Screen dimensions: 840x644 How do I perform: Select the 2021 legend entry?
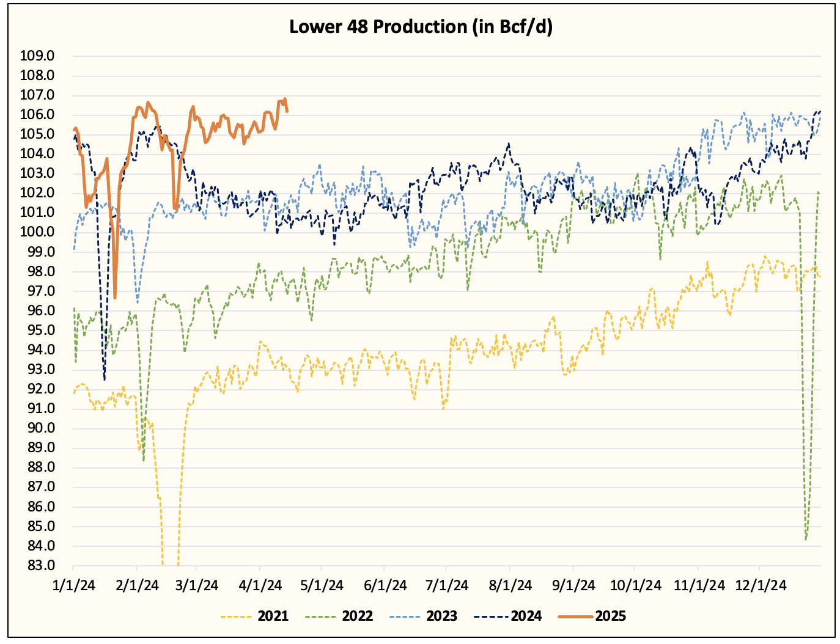254,616
